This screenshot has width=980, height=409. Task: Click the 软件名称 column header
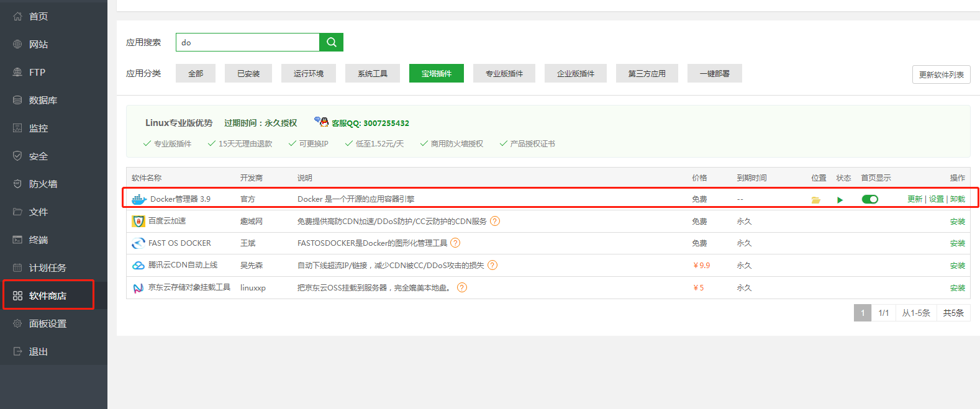(147, 178)
